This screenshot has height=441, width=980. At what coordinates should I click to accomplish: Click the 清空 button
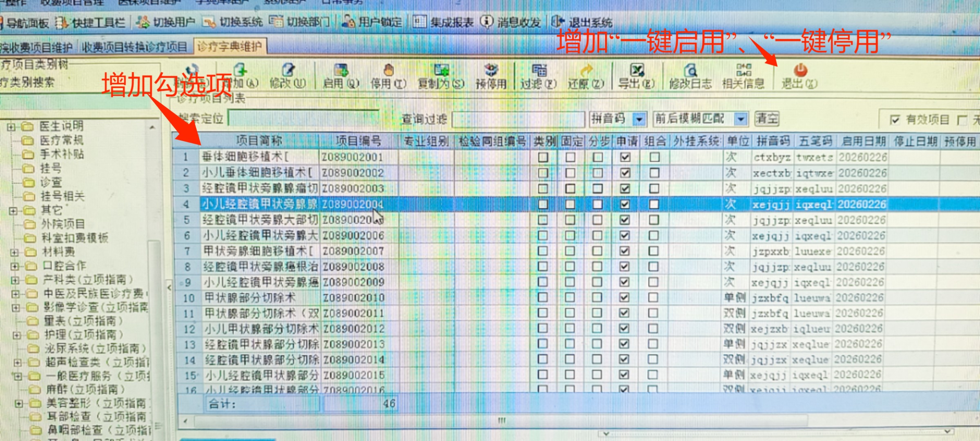click(x=766, y=119)
